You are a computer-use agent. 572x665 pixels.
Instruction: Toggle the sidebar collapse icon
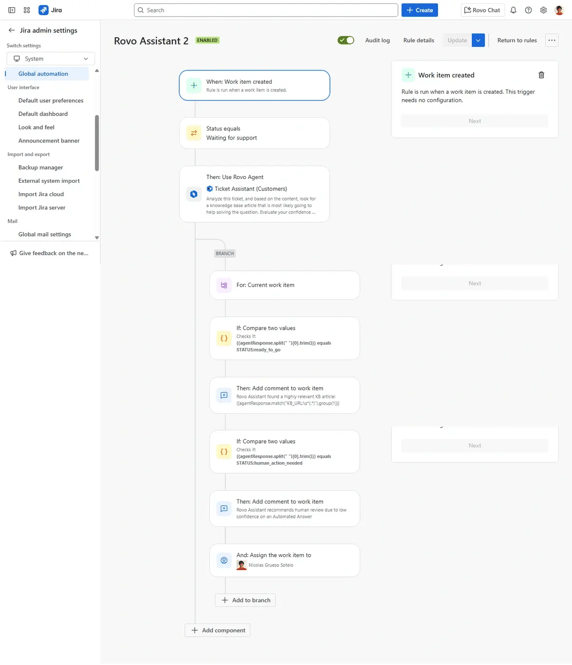pyautogui.click(x=12, y=10)
